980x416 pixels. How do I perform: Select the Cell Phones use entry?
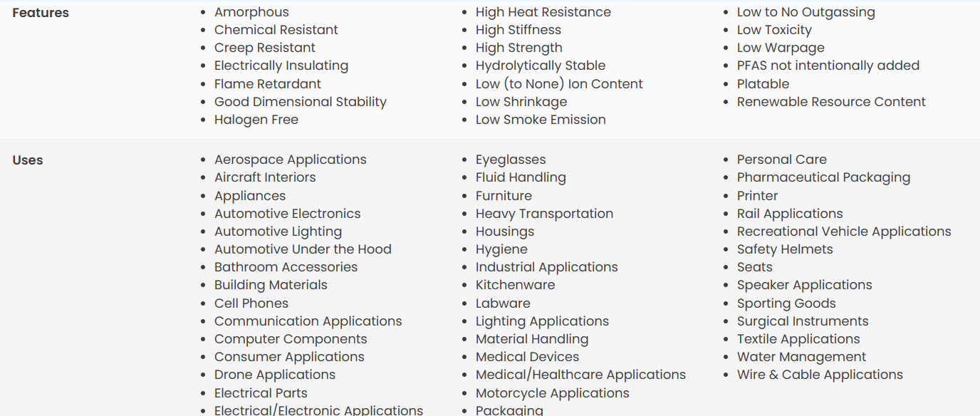tap(251, 303)
